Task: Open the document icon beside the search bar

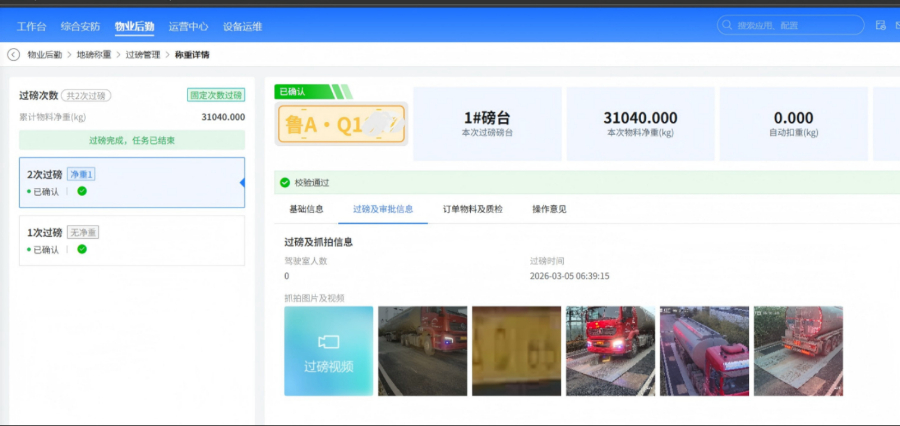Action: point(880,26)
